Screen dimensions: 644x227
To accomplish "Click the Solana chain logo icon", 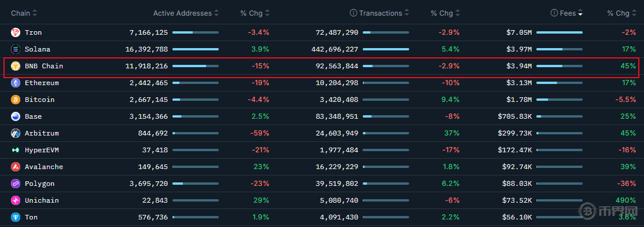I will coord(16,49).
